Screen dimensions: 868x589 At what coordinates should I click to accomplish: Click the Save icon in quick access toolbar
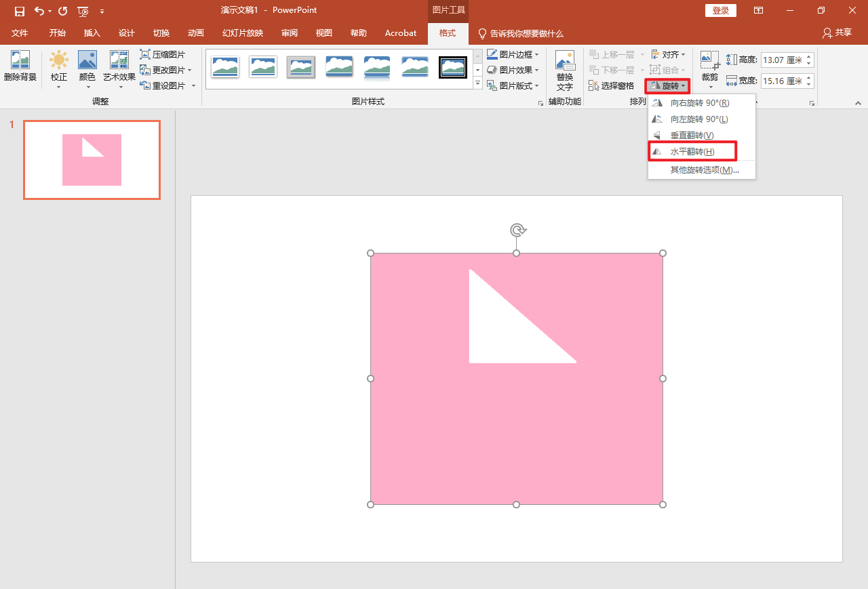(x=20, y=11)
